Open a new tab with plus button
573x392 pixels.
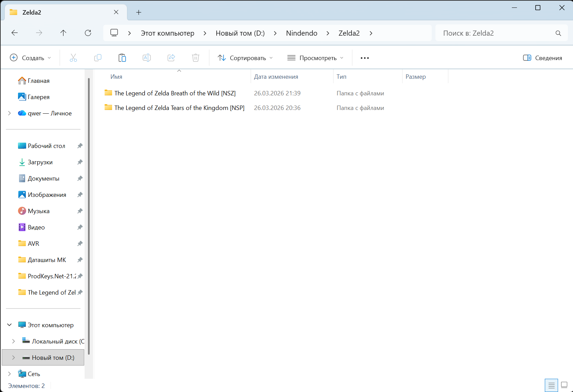click(139, 13)
